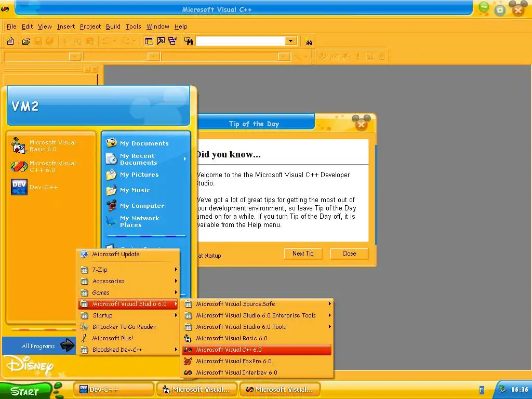Launch Microsoft Visual InterDev 6.0

(257, 373)
